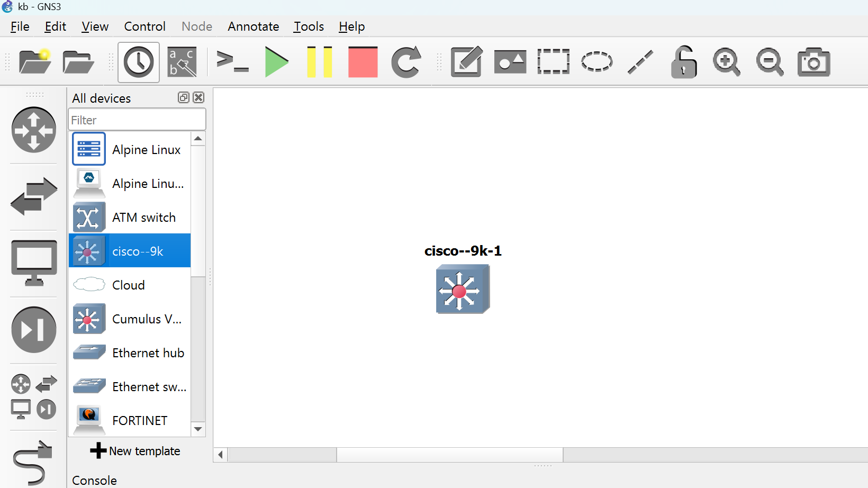Open the Tools menu

tap(309, 26)
